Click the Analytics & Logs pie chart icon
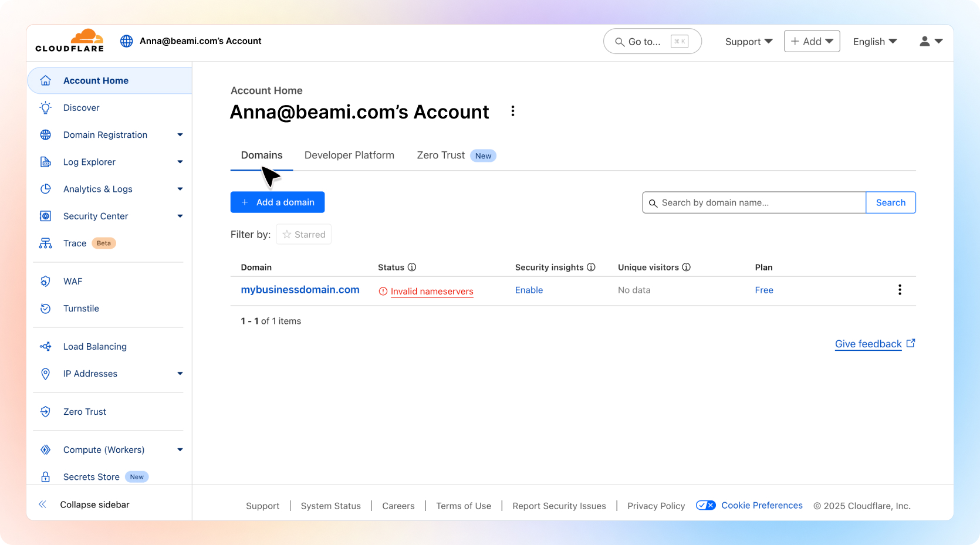The height and width of the screenshot is (545, 980). coord(45,189)
